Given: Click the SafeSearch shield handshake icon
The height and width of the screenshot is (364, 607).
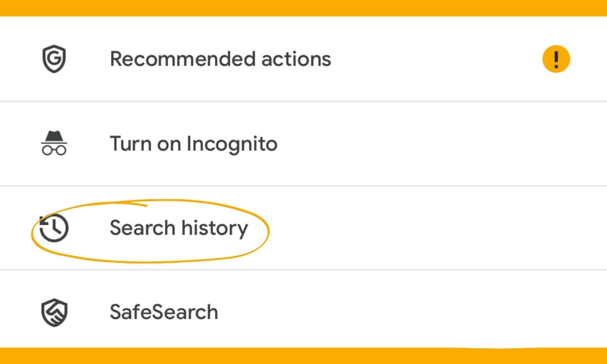Looking at the screenshot, I should coord(53,312).
